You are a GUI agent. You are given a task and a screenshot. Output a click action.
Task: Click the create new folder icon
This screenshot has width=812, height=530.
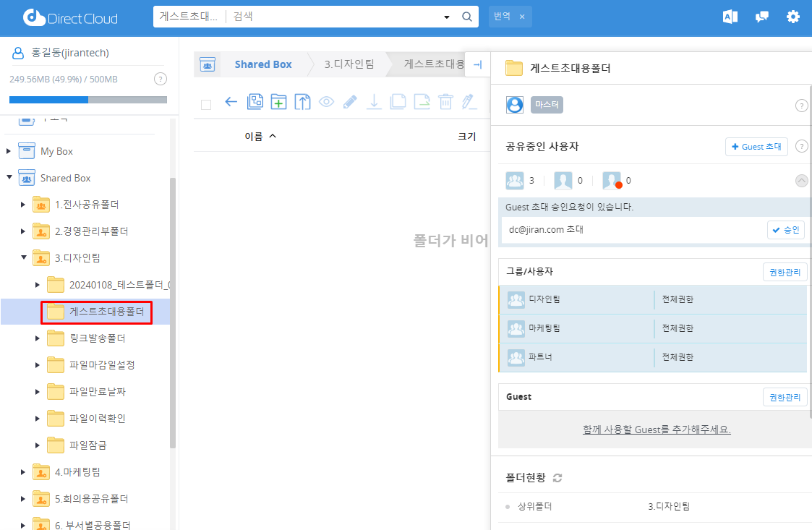[x=278, y=102]
